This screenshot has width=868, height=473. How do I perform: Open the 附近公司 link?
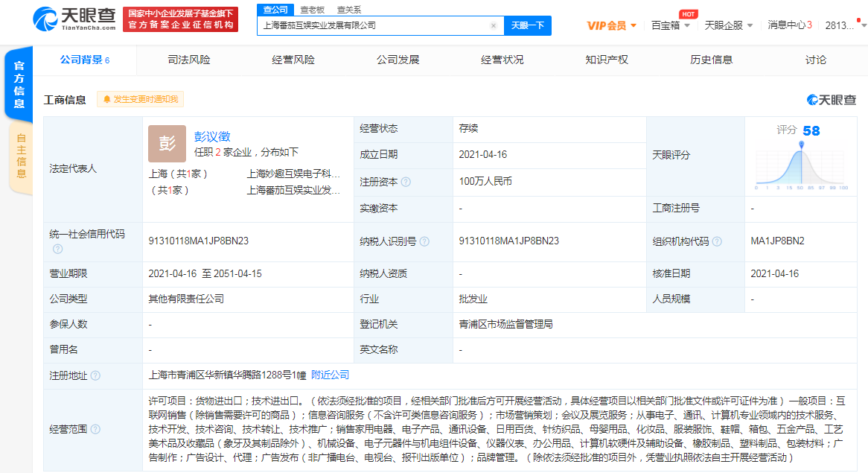(x=330, y=375)
